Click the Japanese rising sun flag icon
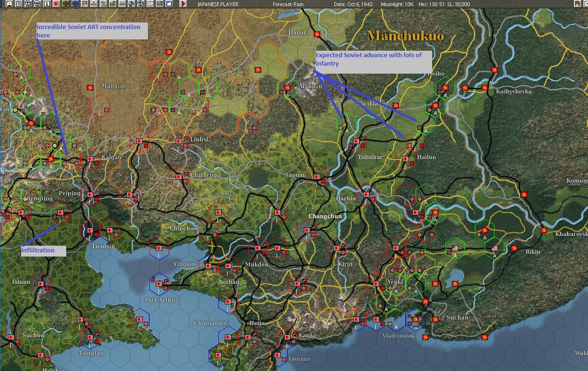Viewport: 588px width, 371px height. (x=57, y=4)
